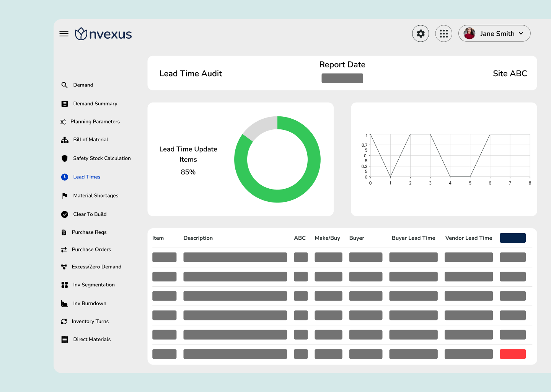Click the Lead Times clock icon
The image size is (551, 392).
click(65, 177)
